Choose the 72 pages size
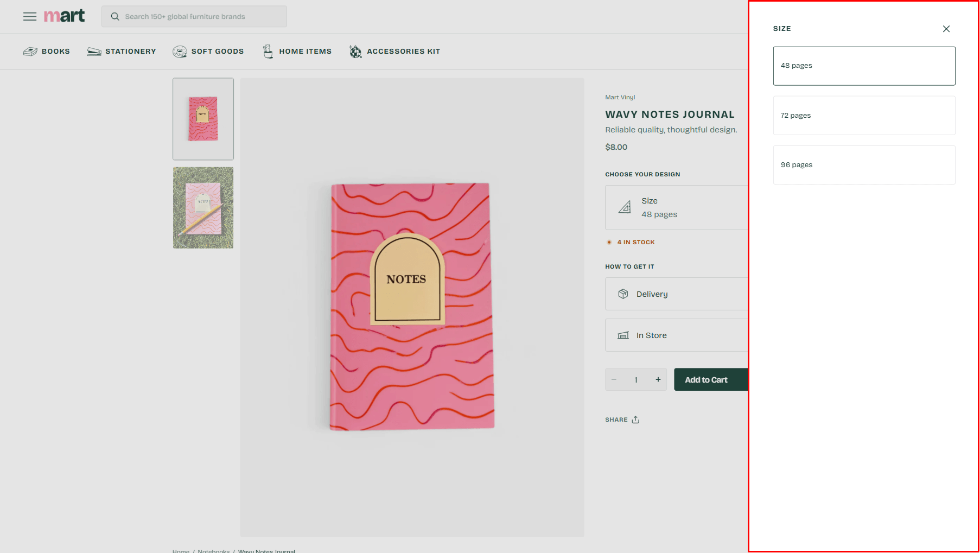980x553 pixels. [864, 116]
